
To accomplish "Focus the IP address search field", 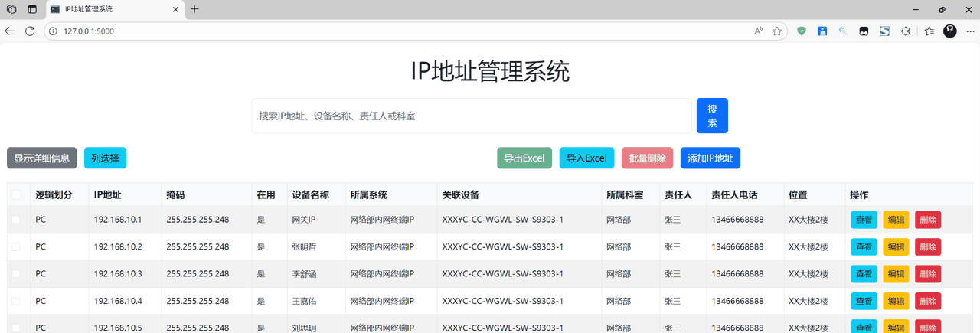I will [x=472, y=116].
